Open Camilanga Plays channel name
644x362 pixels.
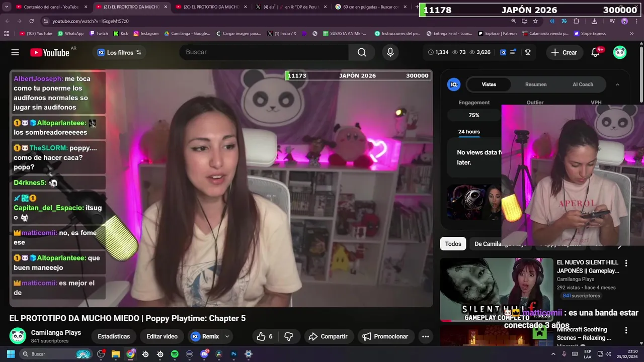click(56, 332)
